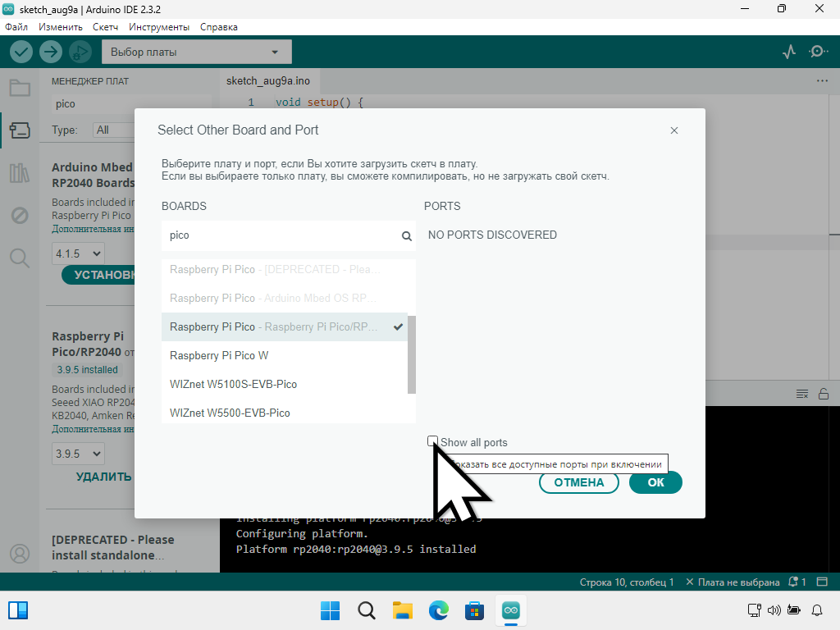Click the Upload arrow button

pos(51,52)
